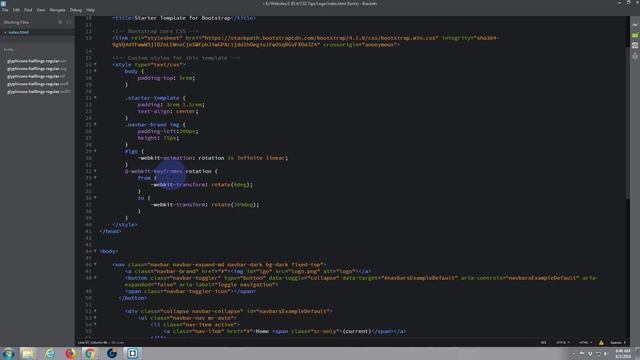Open the View menu
640x360 pixels.
pos(41,10)
